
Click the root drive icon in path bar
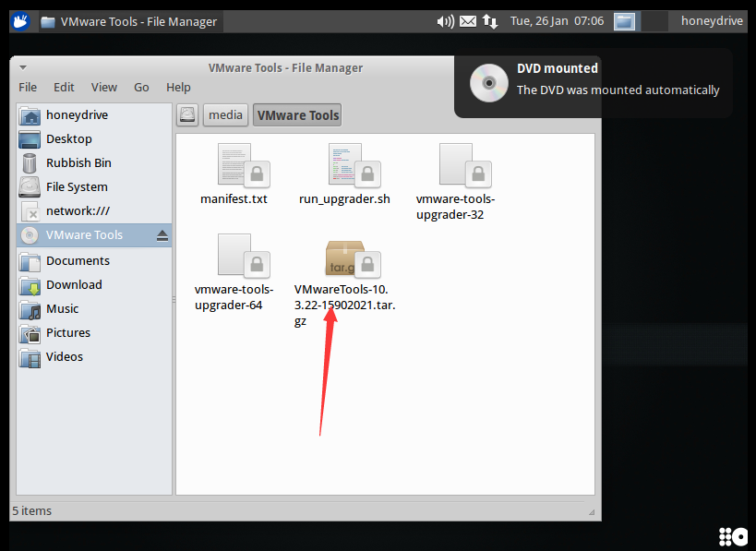[187, 115]
